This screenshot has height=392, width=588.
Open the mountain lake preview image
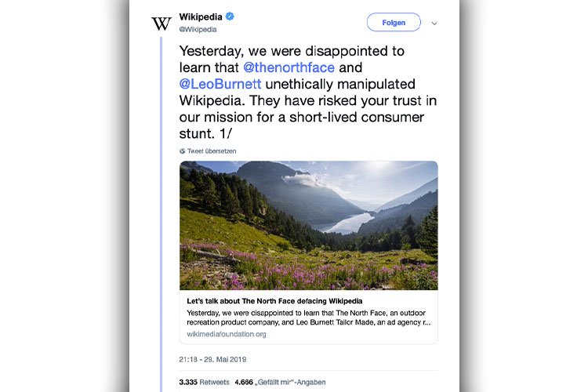(308, 225)
